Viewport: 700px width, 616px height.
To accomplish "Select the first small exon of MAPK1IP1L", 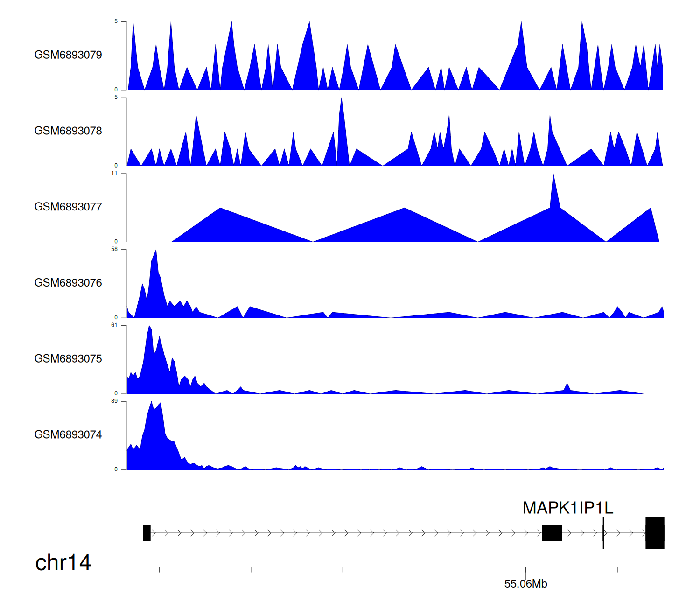I will (x=147, y=533).
